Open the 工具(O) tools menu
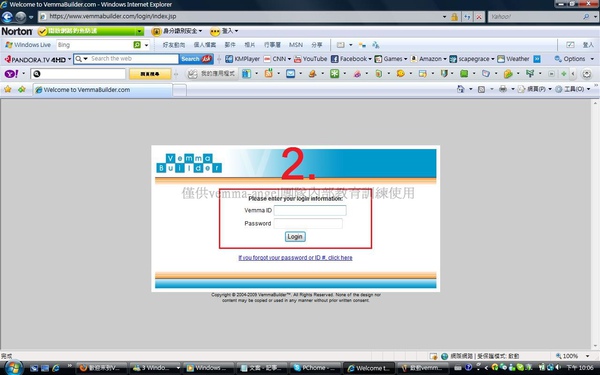 point(573,89)
